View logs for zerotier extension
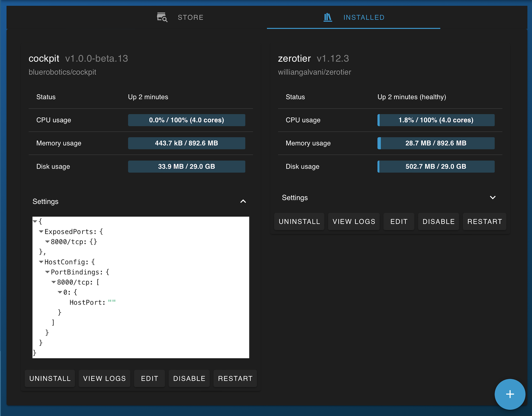Image resolution: width=532 pixels, height=416 pixels. point(354,221)
